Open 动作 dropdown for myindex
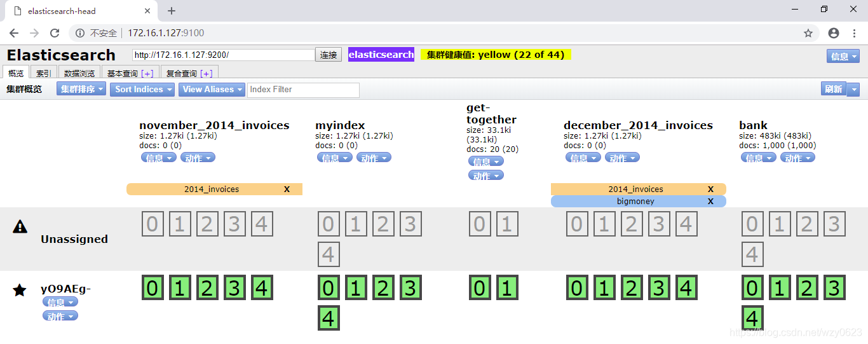 tap(374, 158)
